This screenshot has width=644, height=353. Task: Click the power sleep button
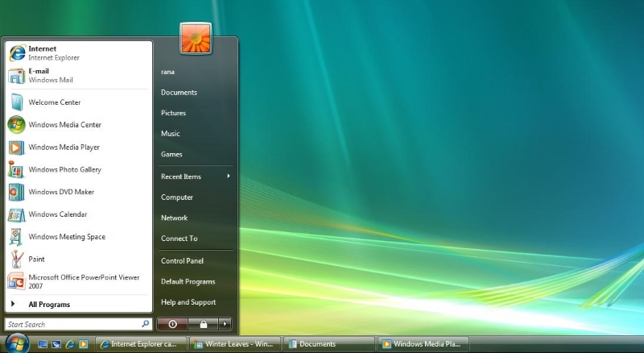[172, 324]
